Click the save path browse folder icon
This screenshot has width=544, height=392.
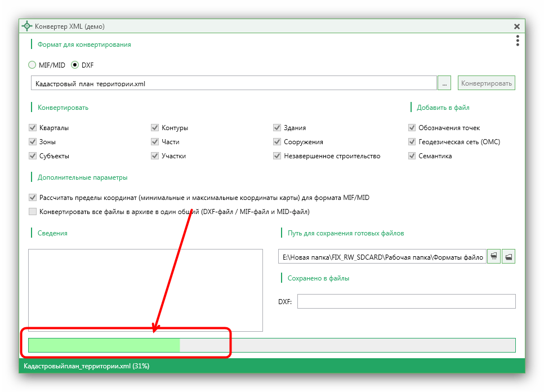[494, 257]
